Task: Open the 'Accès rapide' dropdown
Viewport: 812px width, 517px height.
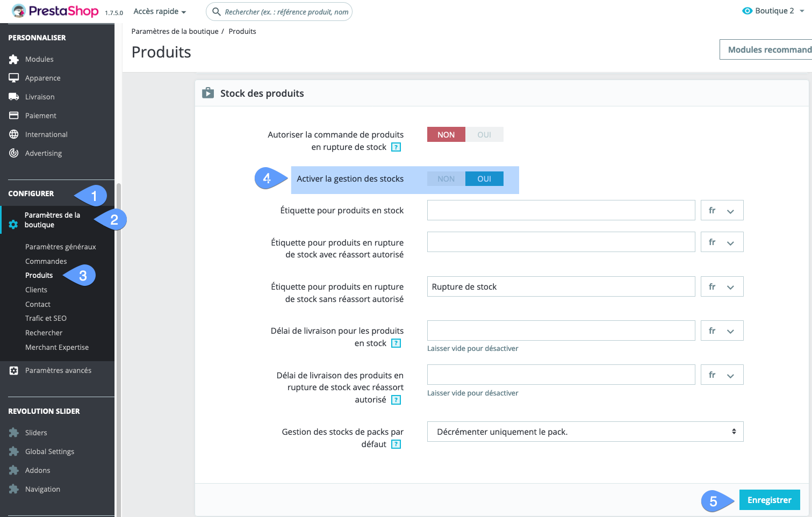Action: 160,12
